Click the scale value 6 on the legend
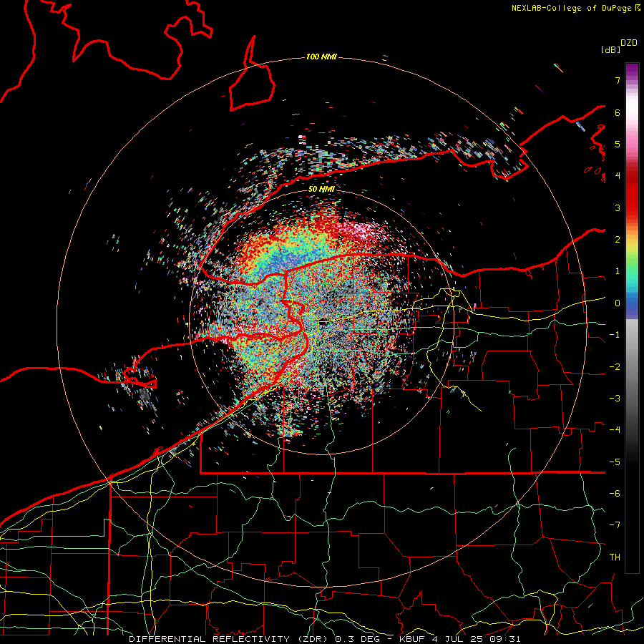Screen dimensions: 644x644 pyautogui.click(x=618, y=112)
